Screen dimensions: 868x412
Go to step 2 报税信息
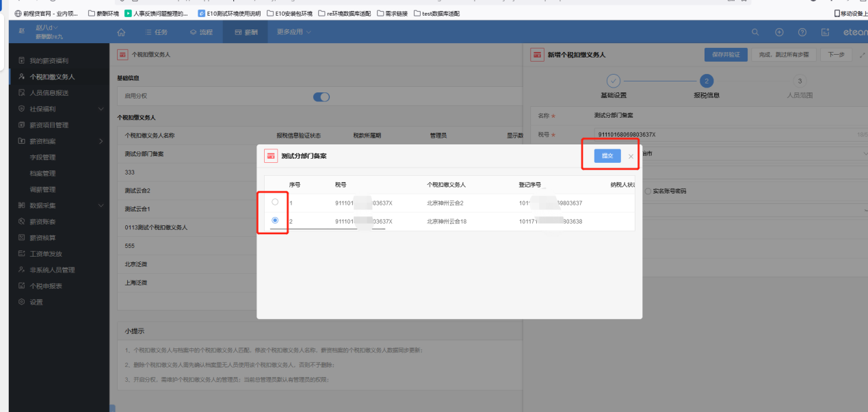(x=707, y=81)
